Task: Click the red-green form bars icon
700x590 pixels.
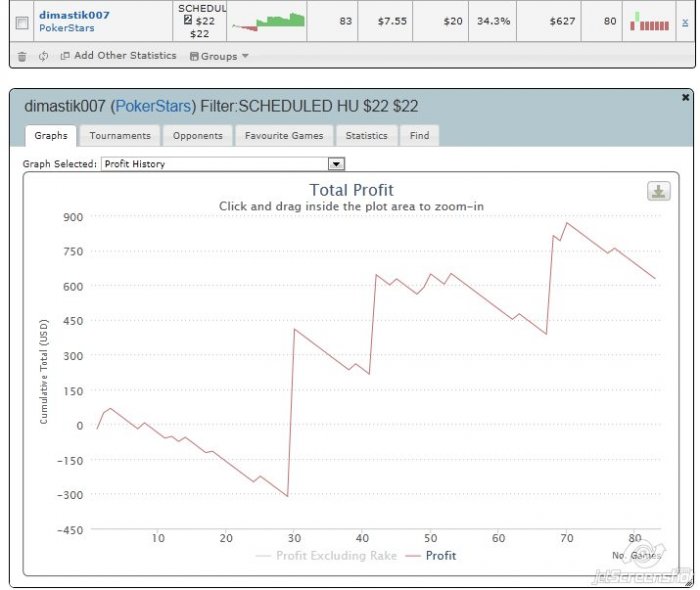Action: (x=650, y=21)
